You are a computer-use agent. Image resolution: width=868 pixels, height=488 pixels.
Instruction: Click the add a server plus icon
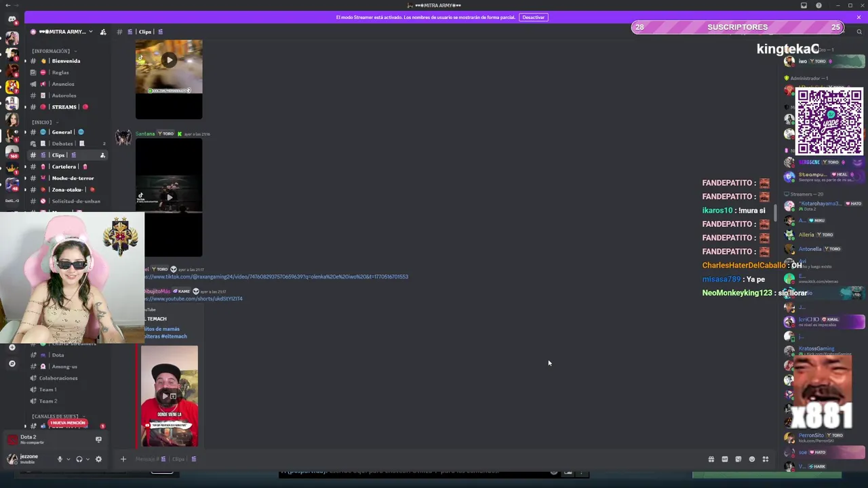[12, 347]
